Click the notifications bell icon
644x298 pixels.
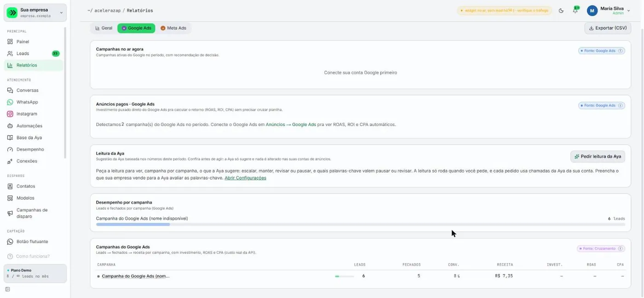pyautogui.click(x=575, y=11)
